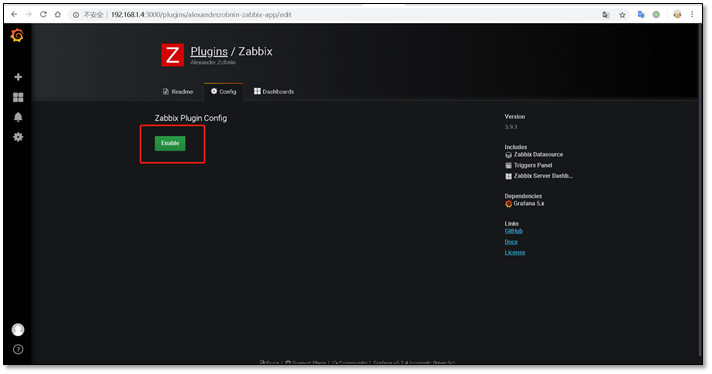Click the not secure site info icon
Screen dimensions: 712x374
click(x=76, y=15)
